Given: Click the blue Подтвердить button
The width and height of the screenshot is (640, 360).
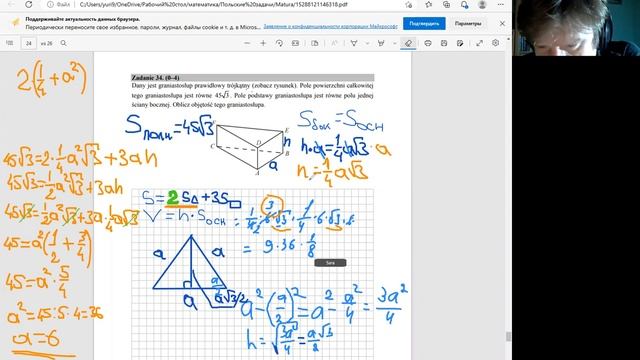Looking at the screenshot, I should 424,24.
